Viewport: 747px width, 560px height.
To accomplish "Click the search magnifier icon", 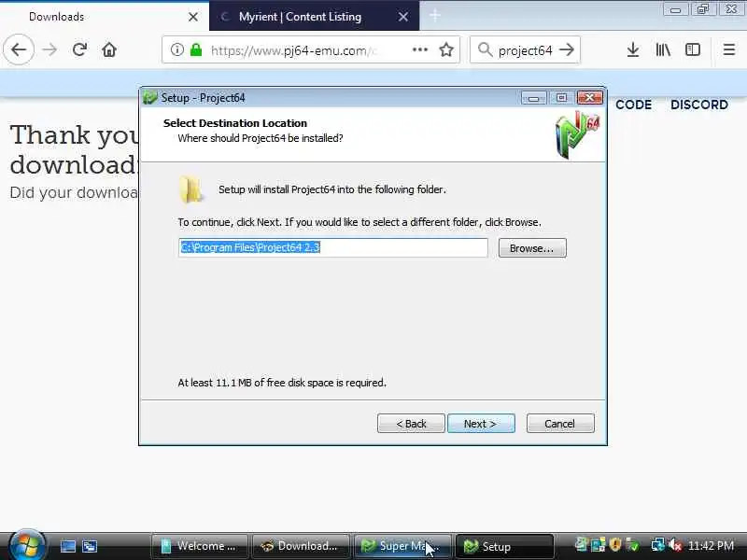I will click(x=485, y=49).
